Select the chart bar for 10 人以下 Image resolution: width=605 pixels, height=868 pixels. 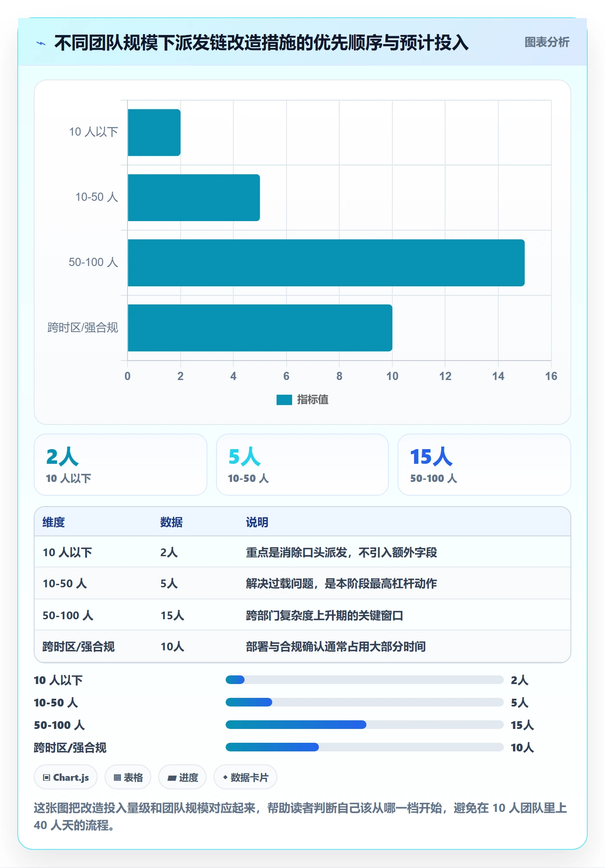[154, 133]
